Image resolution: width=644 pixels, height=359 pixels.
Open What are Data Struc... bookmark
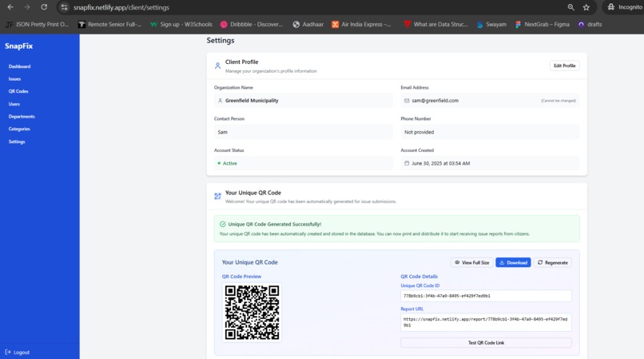(435, 24)
